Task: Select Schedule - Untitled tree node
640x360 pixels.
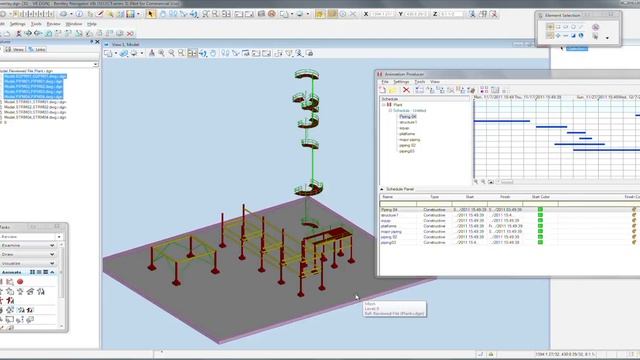Action: (x=409, y=111)
